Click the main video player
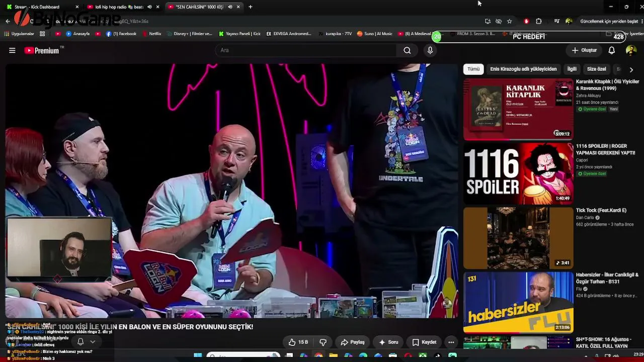This screenshot has height=362, width=644. [x=232, y=191]
